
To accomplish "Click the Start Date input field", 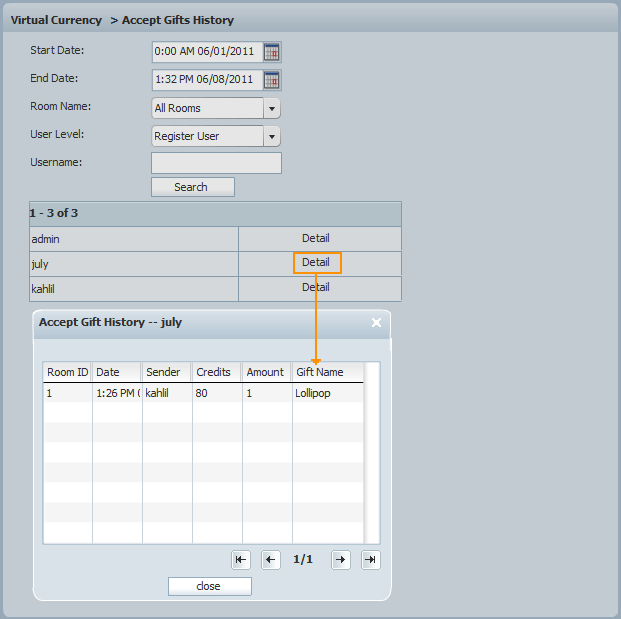I will coord(206,52).
